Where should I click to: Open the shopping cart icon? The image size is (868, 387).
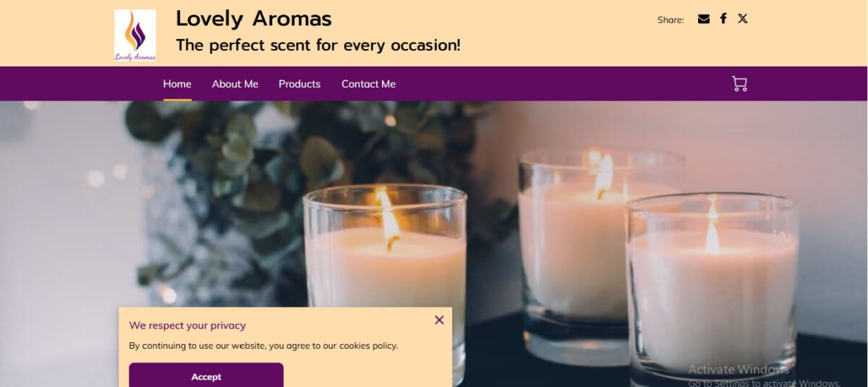[739, 84]
